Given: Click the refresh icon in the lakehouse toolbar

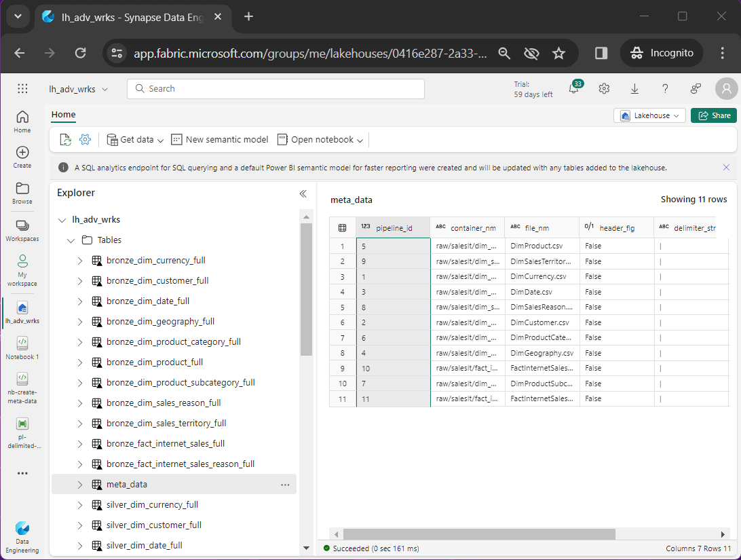Looking at the screenshot, I should coord(65,139).
